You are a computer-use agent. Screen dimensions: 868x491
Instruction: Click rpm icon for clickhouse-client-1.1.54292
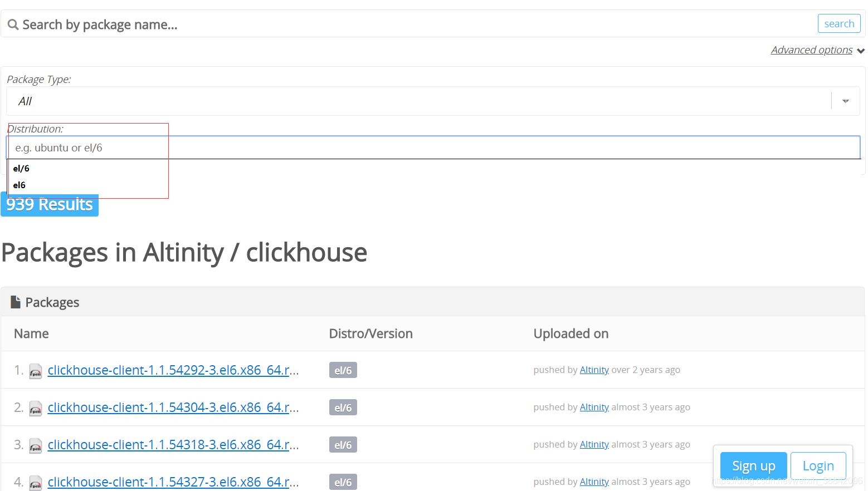pos(36,371)
